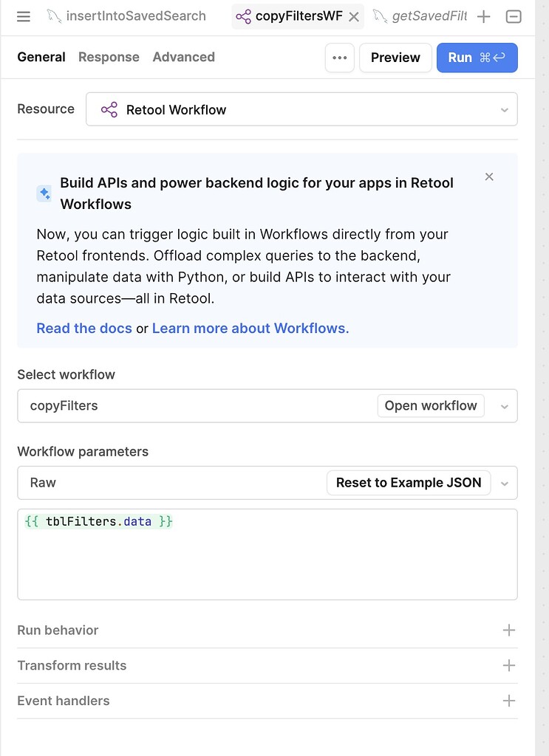Image resolution: width=549 pixels, height=756 pixels.
Task: Click the Preview button
Action: pos(395,58)
